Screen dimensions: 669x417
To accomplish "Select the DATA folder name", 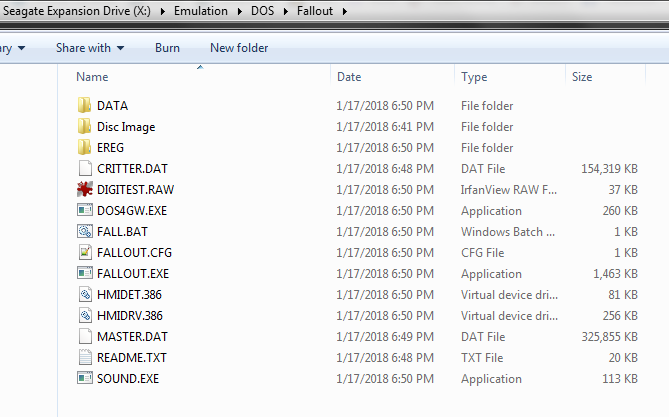I will click(x=112, y=105).
